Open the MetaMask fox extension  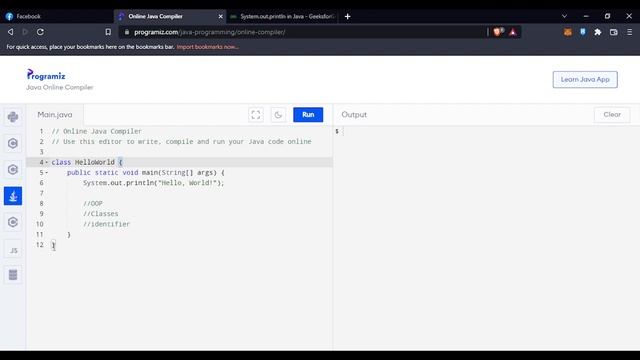click(568, 32)
